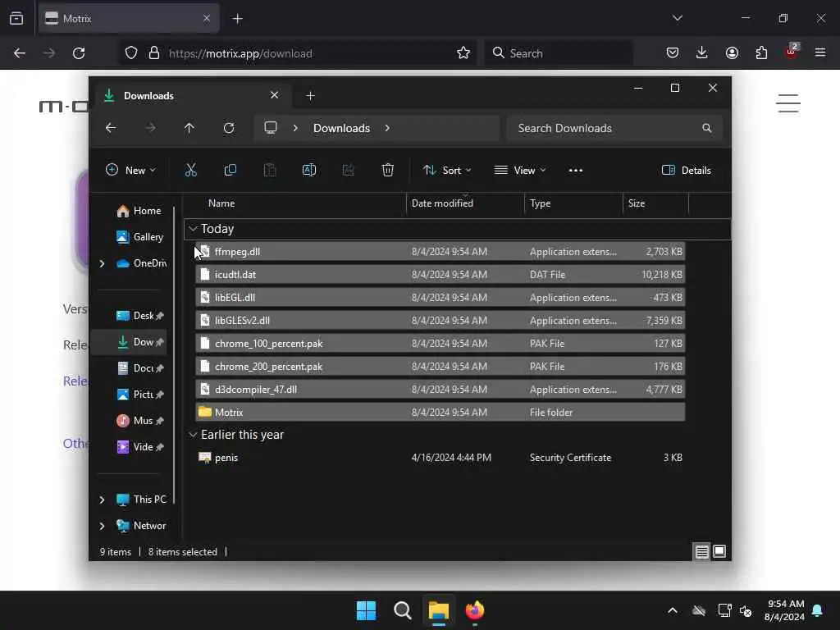Click the shield tracking protection icon
840x630 pixels.
131,53
